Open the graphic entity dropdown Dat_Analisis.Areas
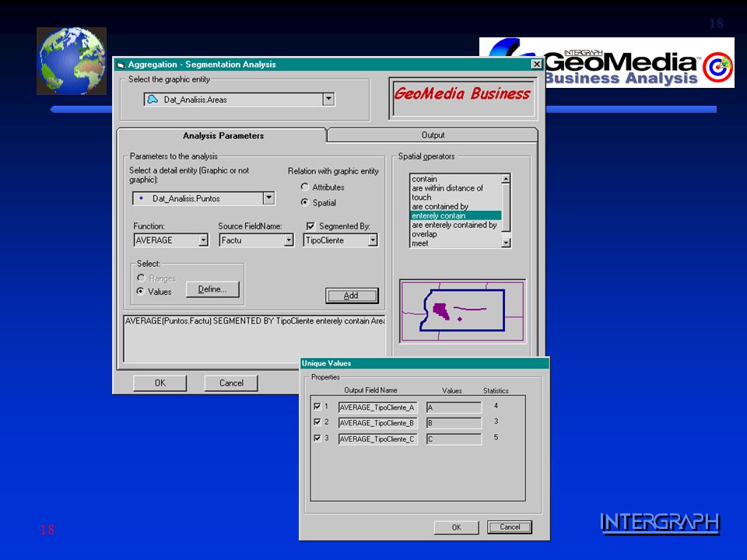The width and height of the screenshot is (747, 560). (x=328, y=99)
